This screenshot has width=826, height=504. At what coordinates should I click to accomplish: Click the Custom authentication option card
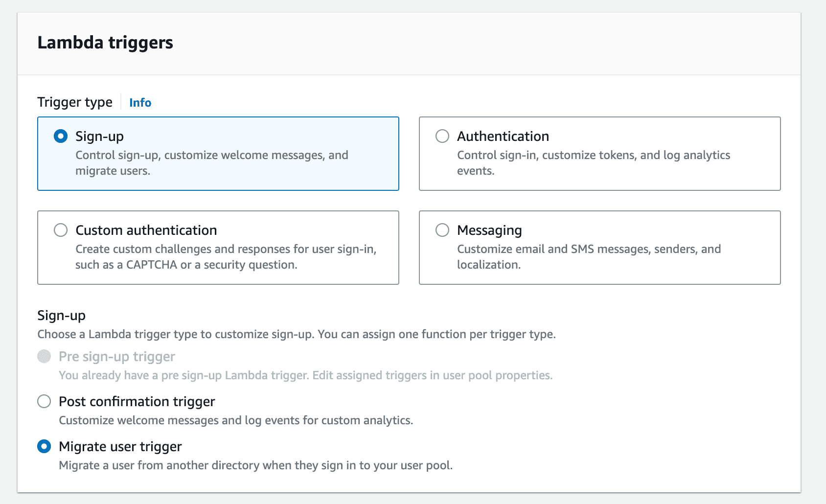point(218,247)
